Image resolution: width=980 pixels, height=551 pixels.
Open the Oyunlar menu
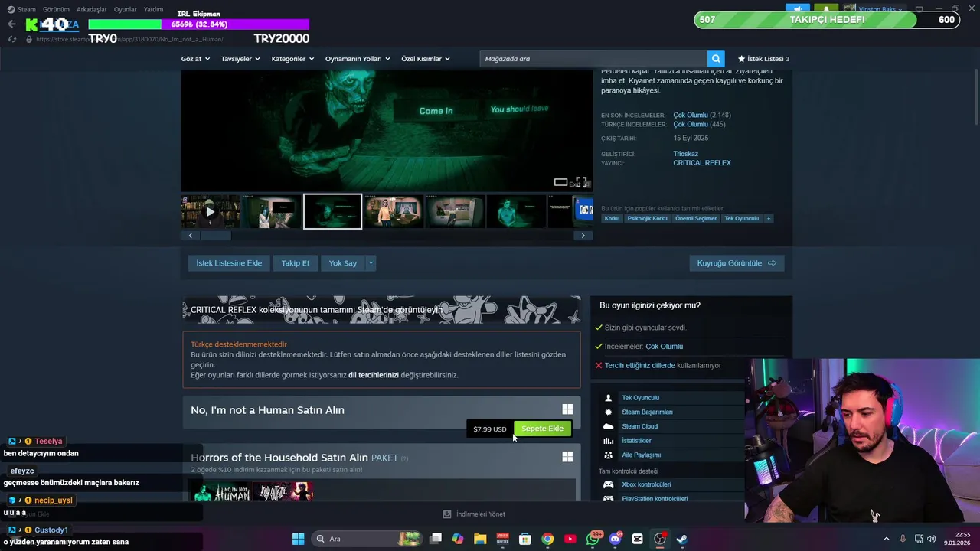coord(126,10)
